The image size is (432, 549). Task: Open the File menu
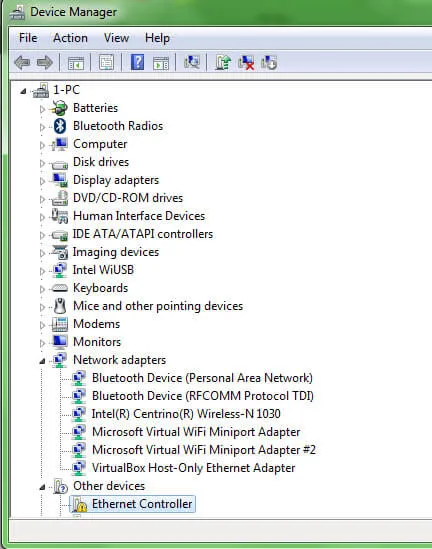point(28,38)
